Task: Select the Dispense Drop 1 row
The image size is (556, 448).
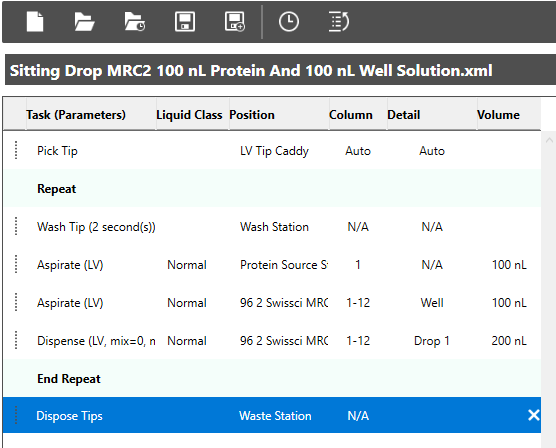Action: (x=272, y=341)
